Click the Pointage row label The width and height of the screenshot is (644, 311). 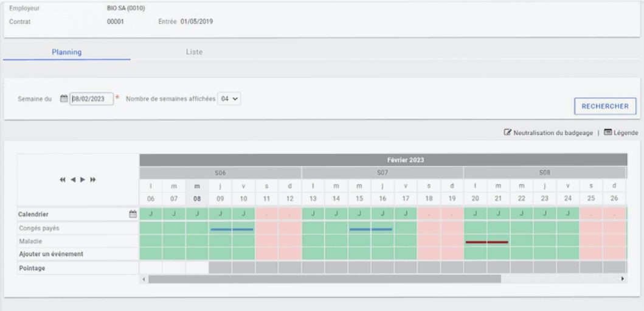32,268
